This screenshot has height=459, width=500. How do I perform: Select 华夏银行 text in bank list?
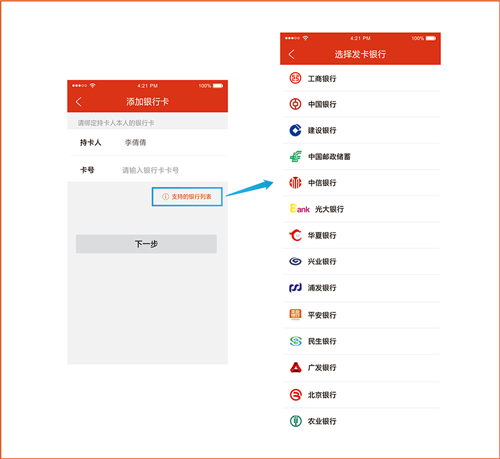click(x=322, y=235)
